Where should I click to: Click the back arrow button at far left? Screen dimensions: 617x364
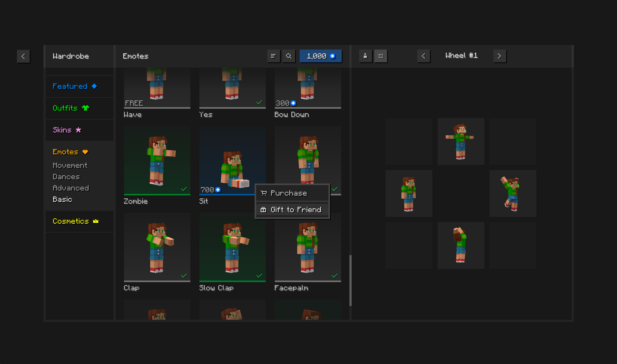[x=23, y=56]
